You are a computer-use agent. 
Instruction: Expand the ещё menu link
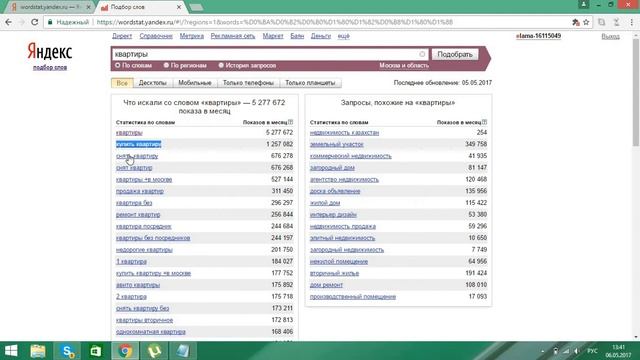pos(344,36)
